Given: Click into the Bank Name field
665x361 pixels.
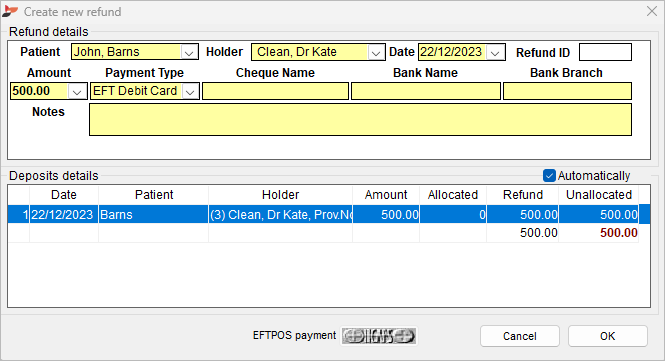Looking at the screenshot, I should [x=426, y=91].
